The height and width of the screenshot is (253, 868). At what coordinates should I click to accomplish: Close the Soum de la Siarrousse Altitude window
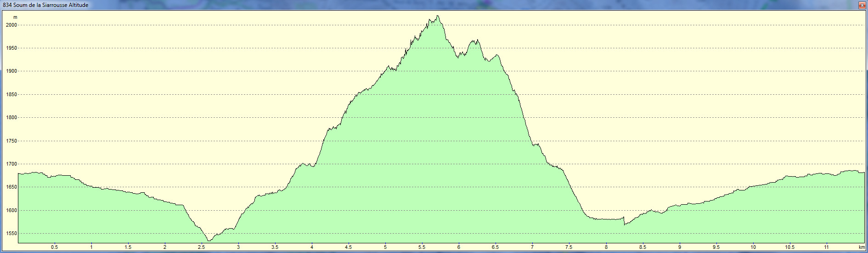(862, 5)
